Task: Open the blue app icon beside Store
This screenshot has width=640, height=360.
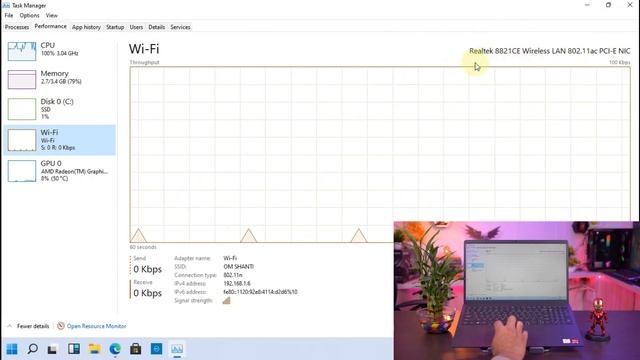Action: [156, 349]
